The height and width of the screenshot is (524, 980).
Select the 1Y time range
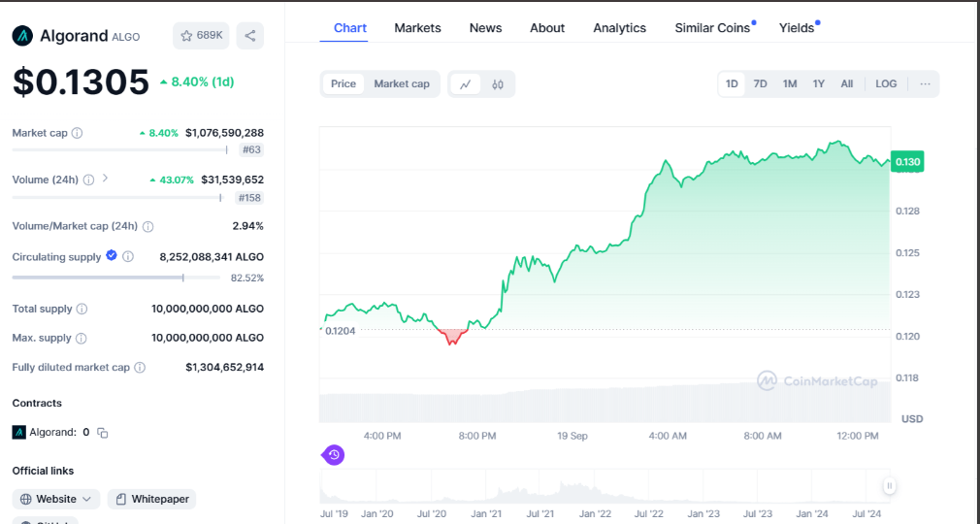click(818, 83)
